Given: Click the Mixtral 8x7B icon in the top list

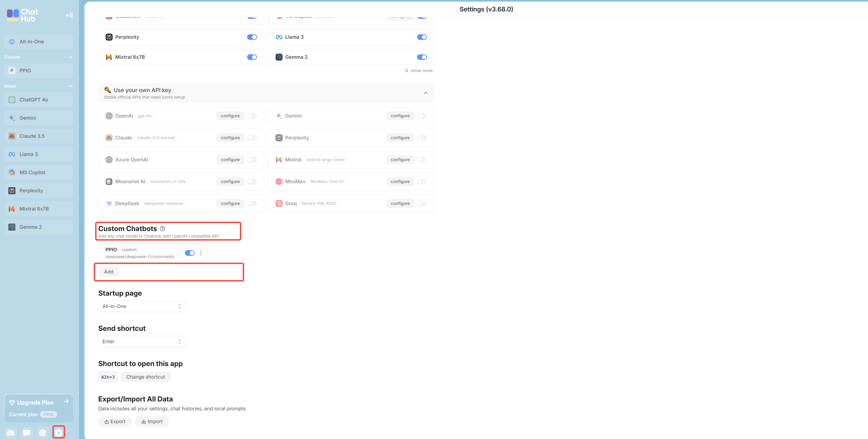Looking at the screenshot, I should [109, 57].
